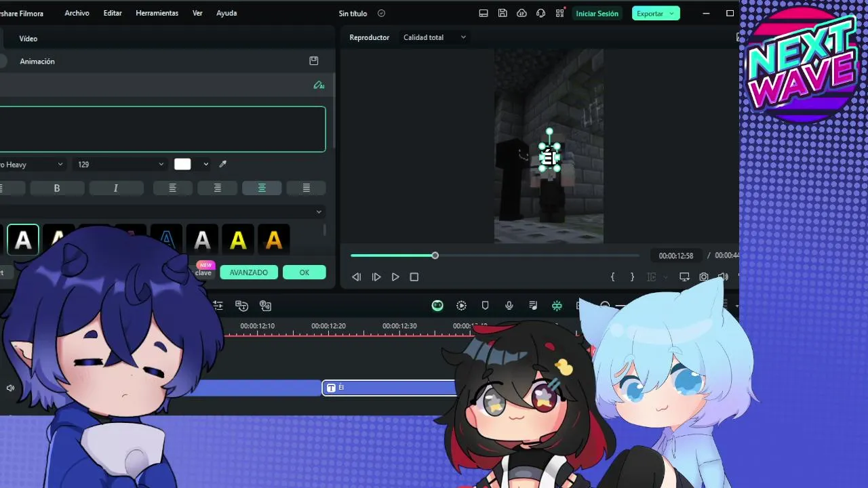Screen dimensions: 868x488
Task: Open the Ver menu
Action: [x=197, y=13]
